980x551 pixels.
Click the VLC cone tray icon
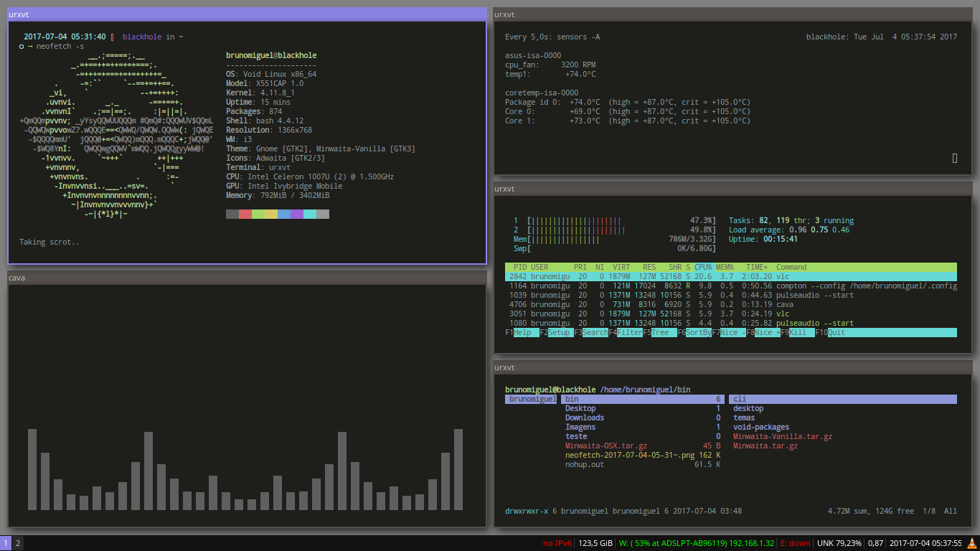pos(972,543)
